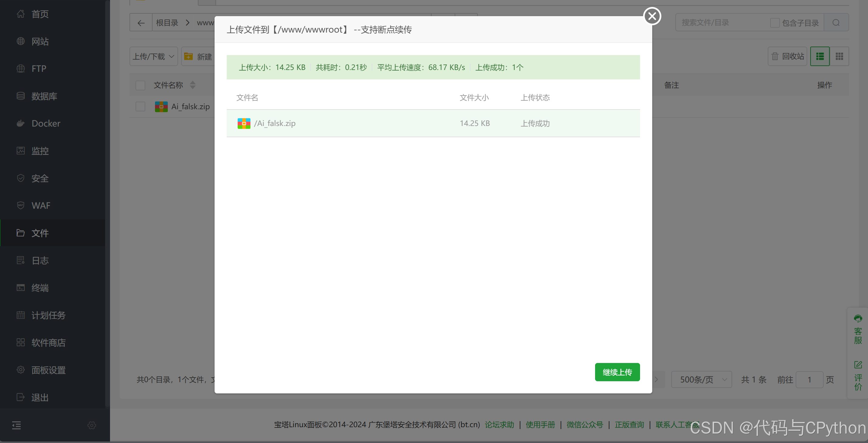Click the 终端 terminal icon

coord(21,288)
